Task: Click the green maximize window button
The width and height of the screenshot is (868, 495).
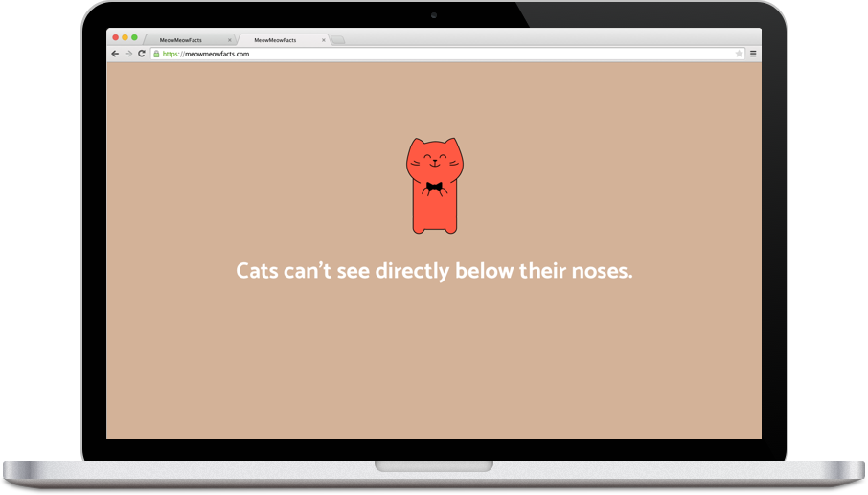Action: click(134, 37)
